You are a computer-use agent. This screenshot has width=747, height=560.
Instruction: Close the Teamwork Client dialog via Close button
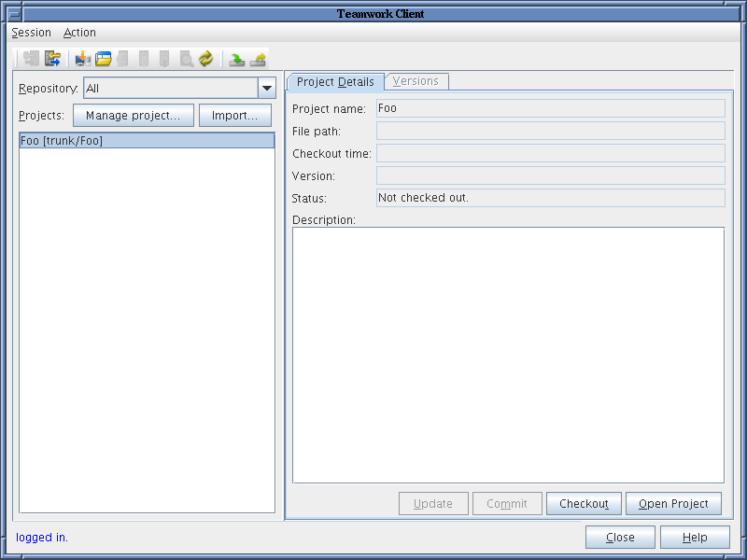coord(620,538)
